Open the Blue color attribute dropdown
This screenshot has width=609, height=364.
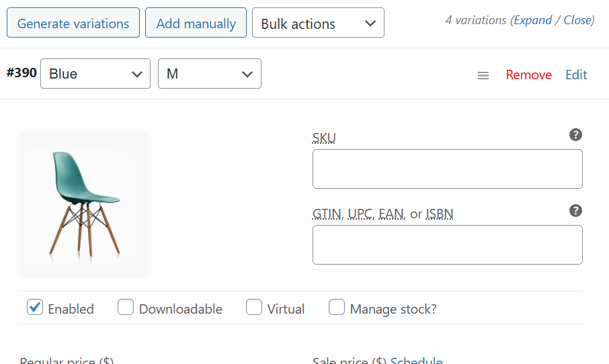(95, 74)
